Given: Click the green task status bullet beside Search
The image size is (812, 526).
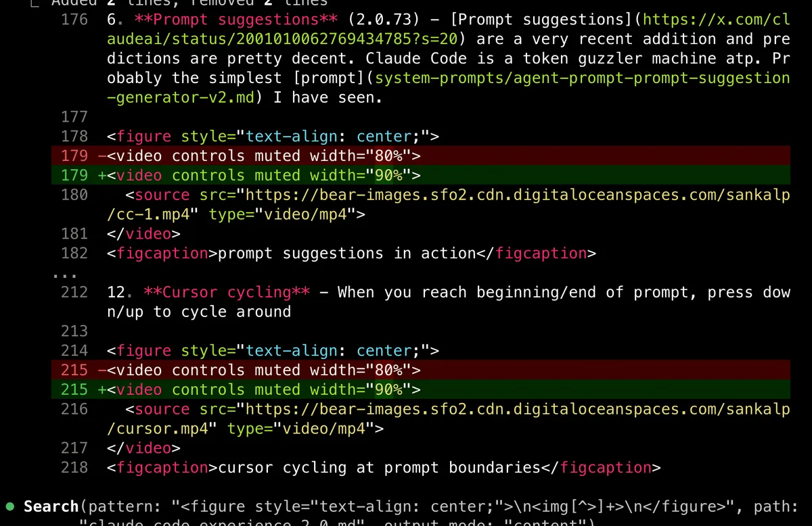Looking at the screenshot, I should click(x=9, y=506).
